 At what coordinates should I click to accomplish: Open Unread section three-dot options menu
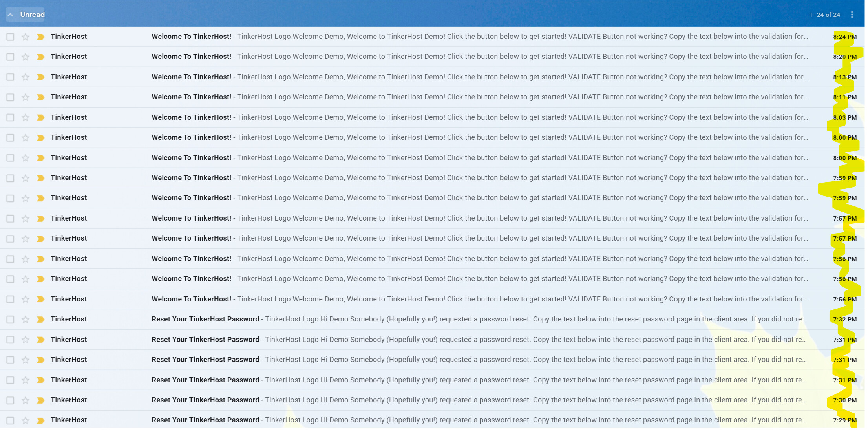852,15
